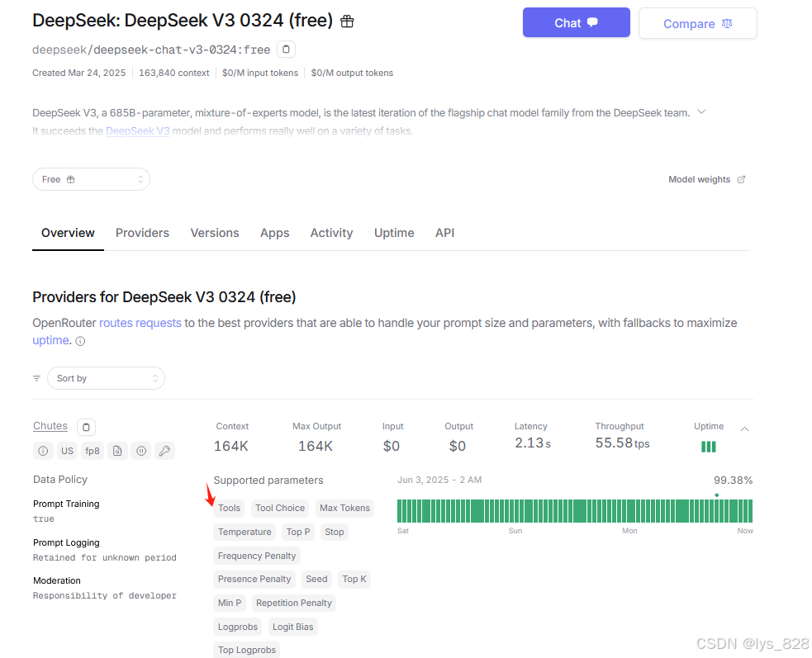
Task: Open the Versions tab
Action: tap(215, 233)
